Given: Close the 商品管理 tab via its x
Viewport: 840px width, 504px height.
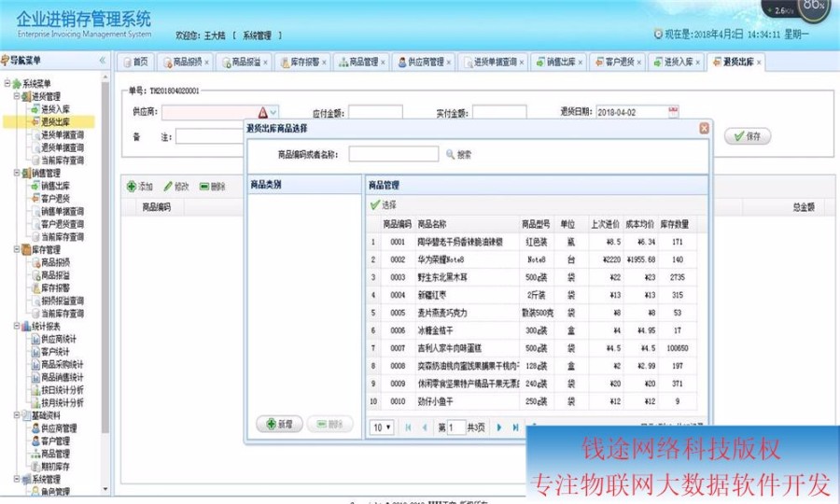Looking at the screenshot, I should [383, 63].
